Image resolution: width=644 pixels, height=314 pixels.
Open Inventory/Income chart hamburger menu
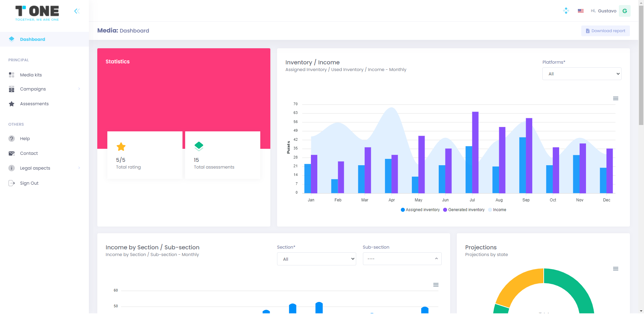(x=615, y=99)
